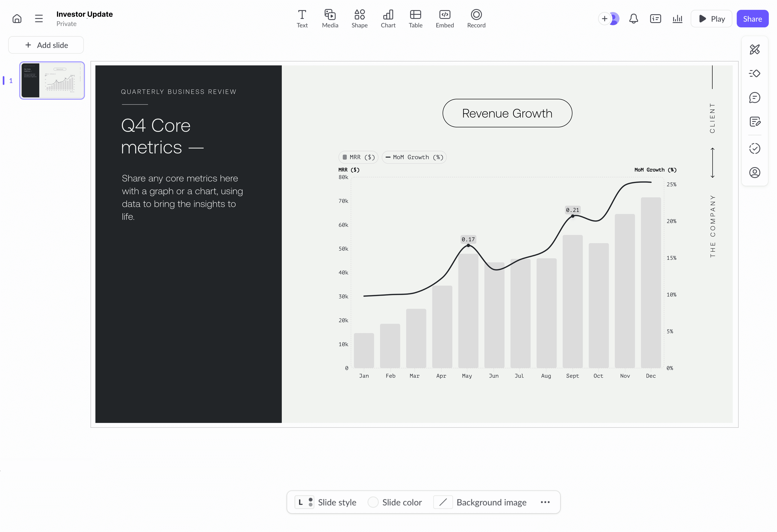Image resolution: width=777 pixels, height=532 pixels.
Task: Open the comments panel in the right sidebar
Action: 755,97
